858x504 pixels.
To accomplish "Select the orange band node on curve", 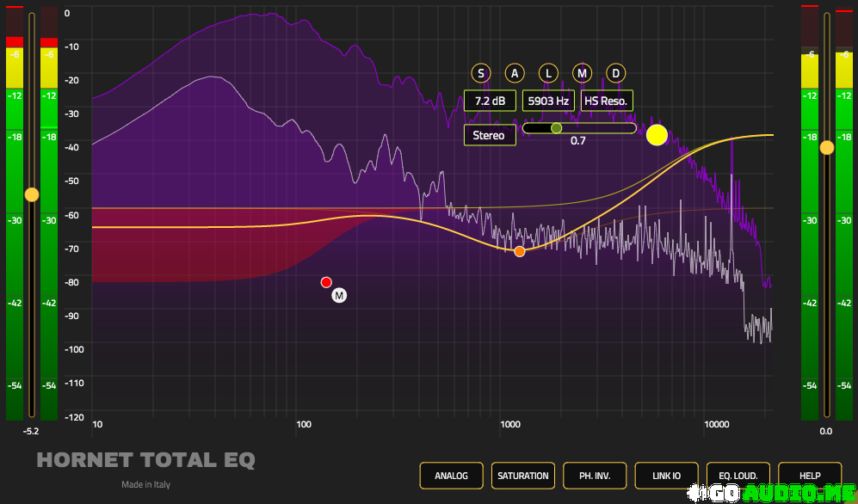I will coord(519,251).
